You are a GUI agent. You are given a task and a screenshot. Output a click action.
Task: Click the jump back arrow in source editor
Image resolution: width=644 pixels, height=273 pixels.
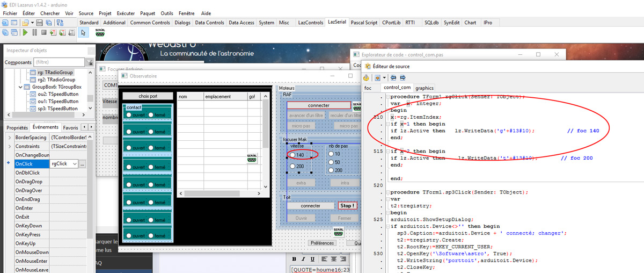click(393, 77)
